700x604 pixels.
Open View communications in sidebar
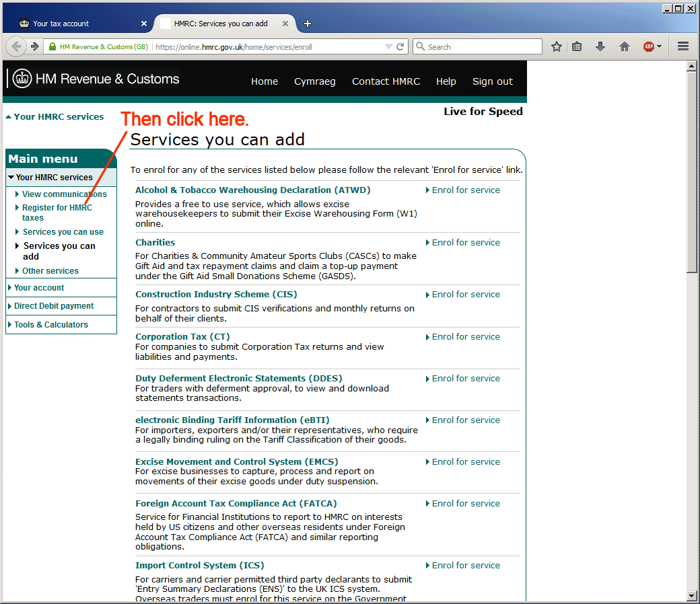click(65, 194)
